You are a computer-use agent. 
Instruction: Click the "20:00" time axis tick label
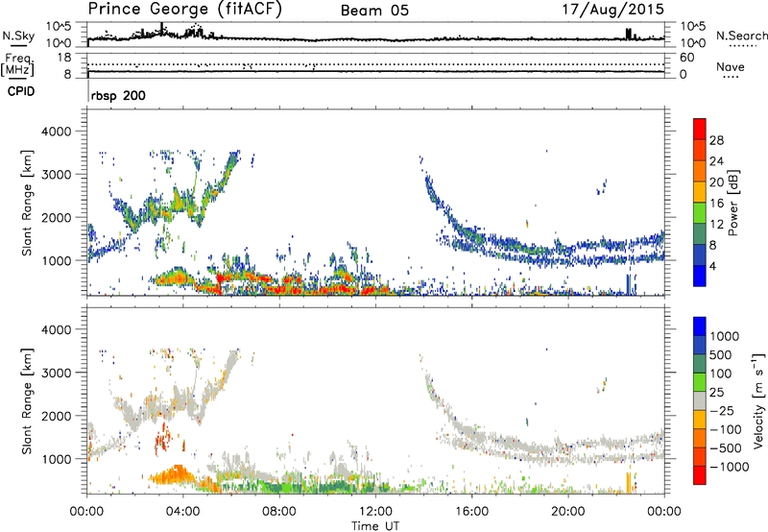(568, 512)
